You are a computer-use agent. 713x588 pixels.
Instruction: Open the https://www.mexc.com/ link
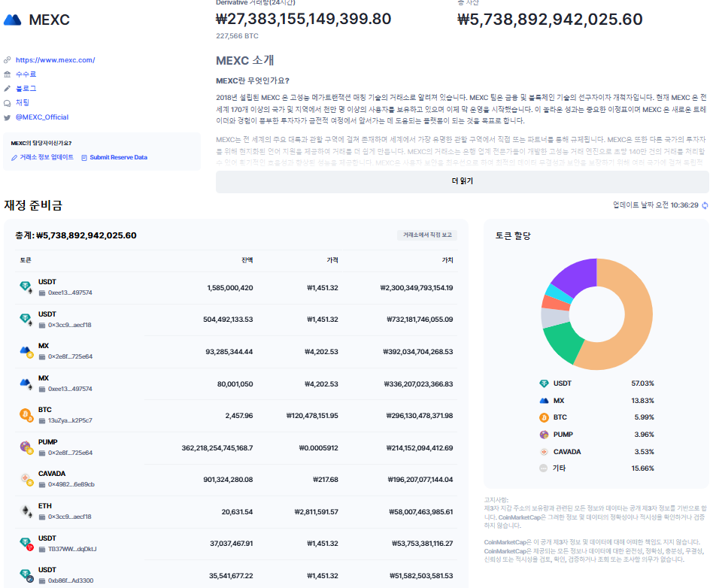click(55, 60)
